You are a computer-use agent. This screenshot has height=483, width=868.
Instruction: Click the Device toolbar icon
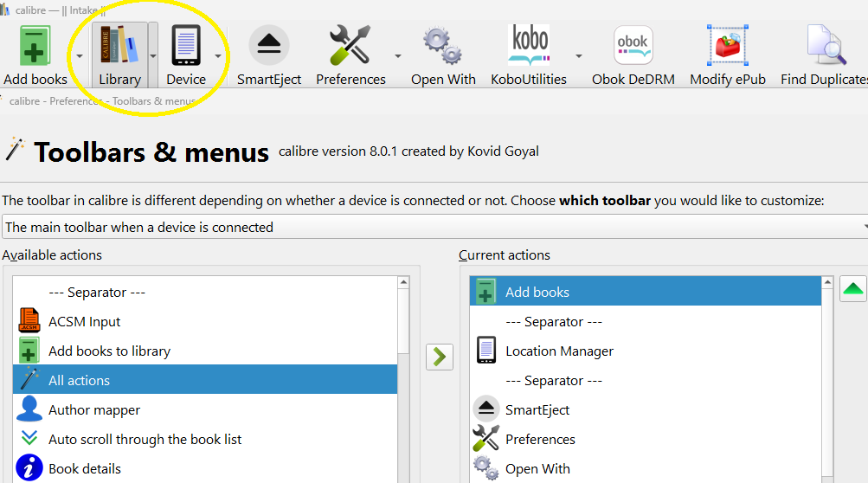pyautogui.click(x=186, y=46)
